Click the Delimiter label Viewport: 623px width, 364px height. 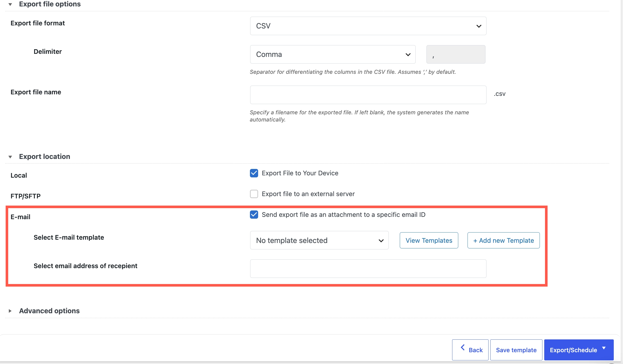click(x=48, y=52)
